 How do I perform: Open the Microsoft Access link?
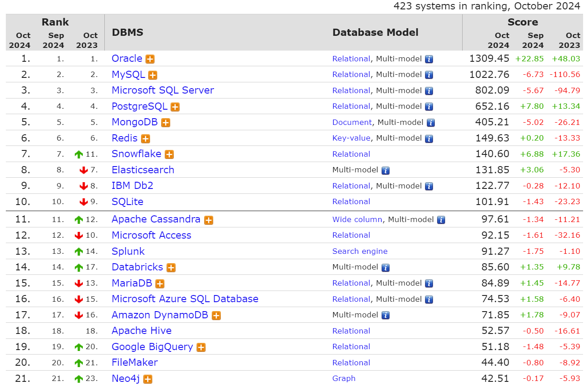pos(151,235)
